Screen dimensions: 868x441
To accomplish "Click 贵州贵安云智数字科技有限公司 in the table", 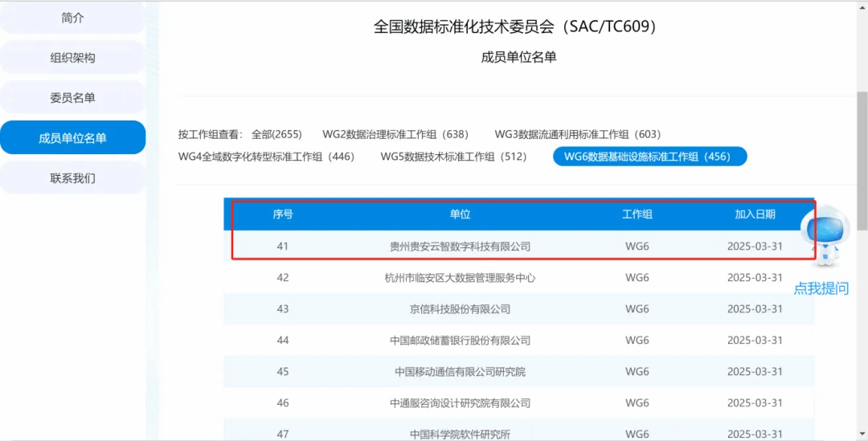I will pyautogui.click(x=460, y=247).
